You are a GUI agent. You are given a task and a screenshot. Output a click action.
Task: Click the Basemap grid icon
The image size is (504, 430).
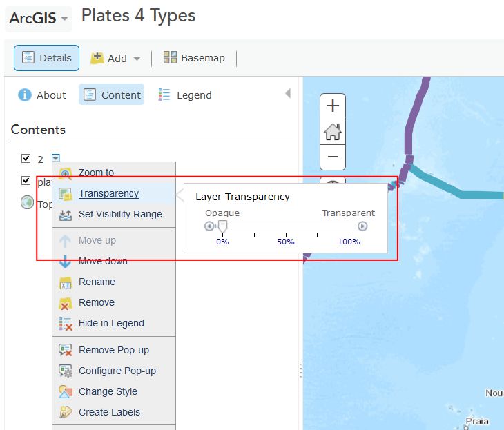(x=170, y=57)
